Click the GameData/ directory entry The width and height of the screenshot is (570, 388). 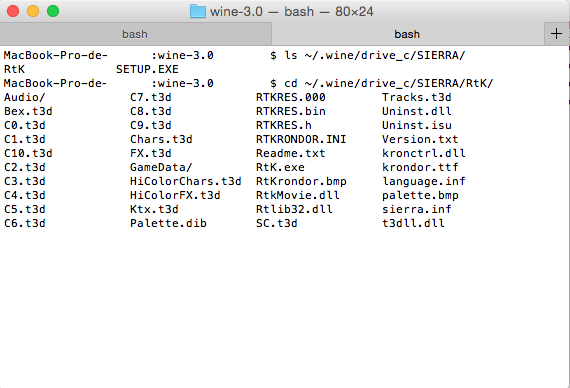coord(161,167)
